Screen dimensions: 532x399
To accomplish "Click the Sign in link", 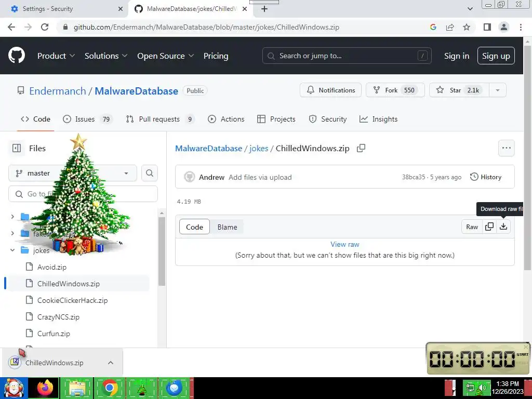I will [457, 56].
